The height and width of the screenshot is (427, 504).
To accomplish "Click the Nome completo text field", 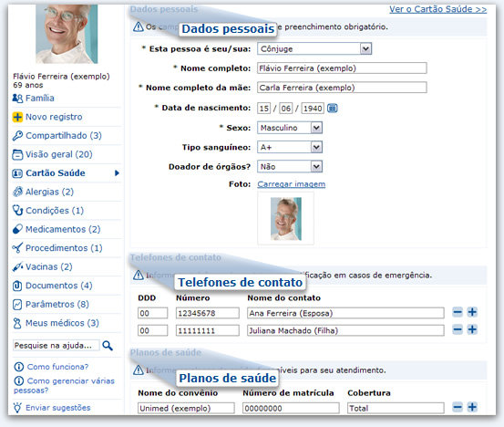I will pyautogui.click(x=342, y=68).
